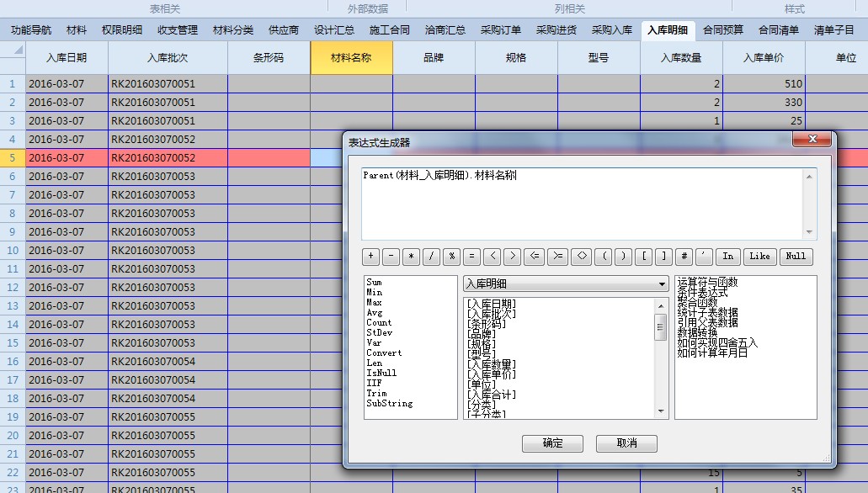The height and width of the screenshot is (493, 868).
Task: Insert the not-equal <> operator
Action: (581, 257)
